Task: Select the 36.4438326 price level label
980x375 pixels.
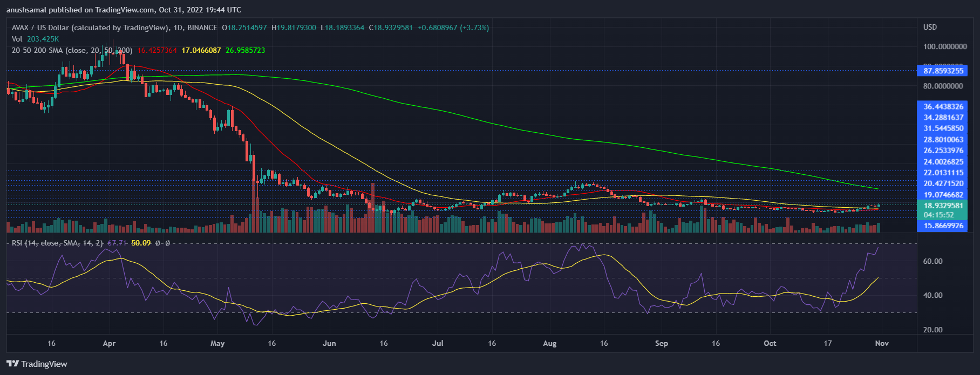Action: point(943,106)
